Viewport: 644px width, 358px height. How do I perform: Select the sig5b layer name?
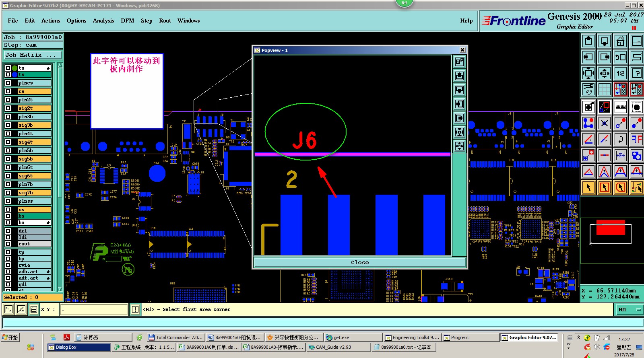point(34,159)
